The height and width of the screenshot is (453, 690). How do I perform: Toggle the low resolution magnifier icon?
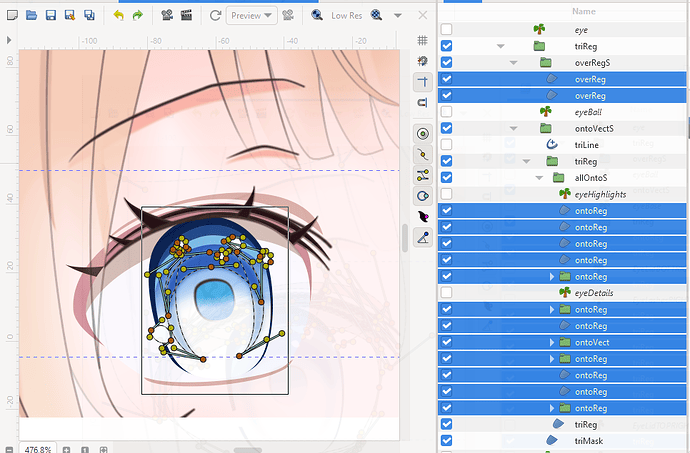(x=316, y=15)
